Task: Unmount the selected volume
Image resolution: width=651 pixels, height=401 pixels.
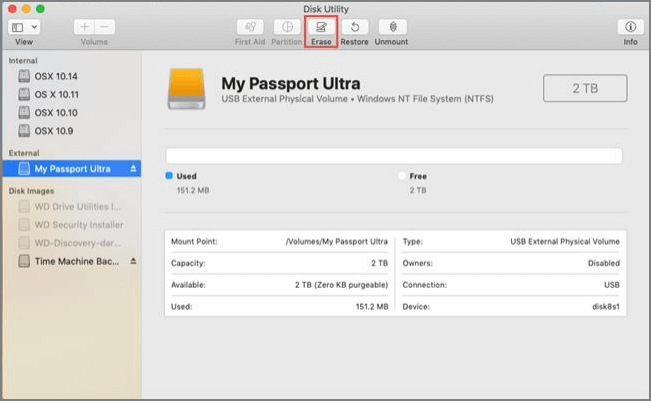Action: [x=391, y=27]
